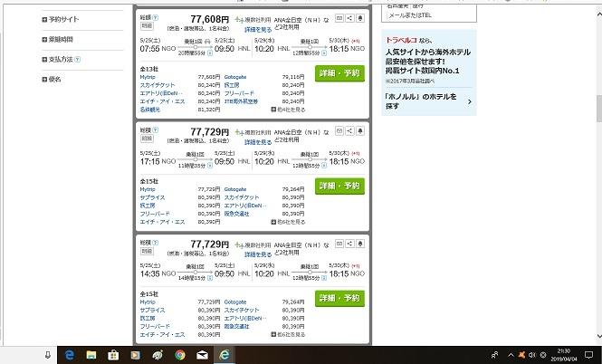The image size is (602, 364).
Task: Open Microsoft Edge from the taskbar
Action: tap(70, 355)
